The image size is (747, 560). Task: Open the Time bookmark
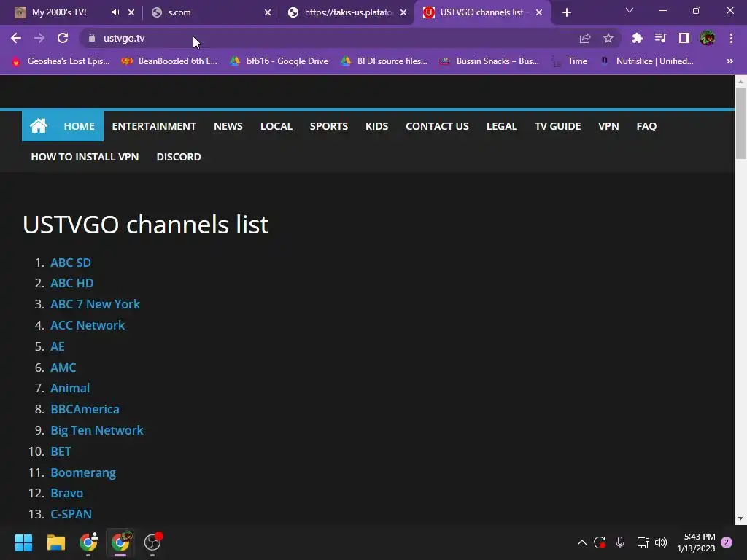pos(569,61)
